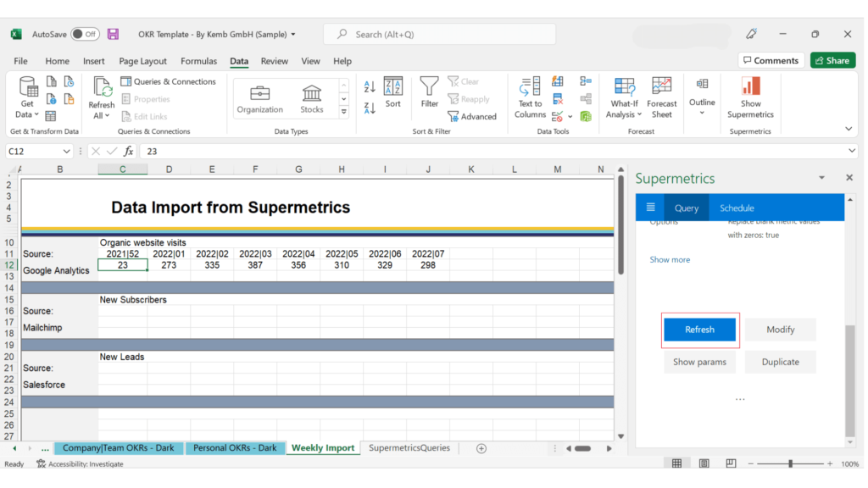
Task: Open the Schedule tab in Supermetrics
Action: pos(737,208)
